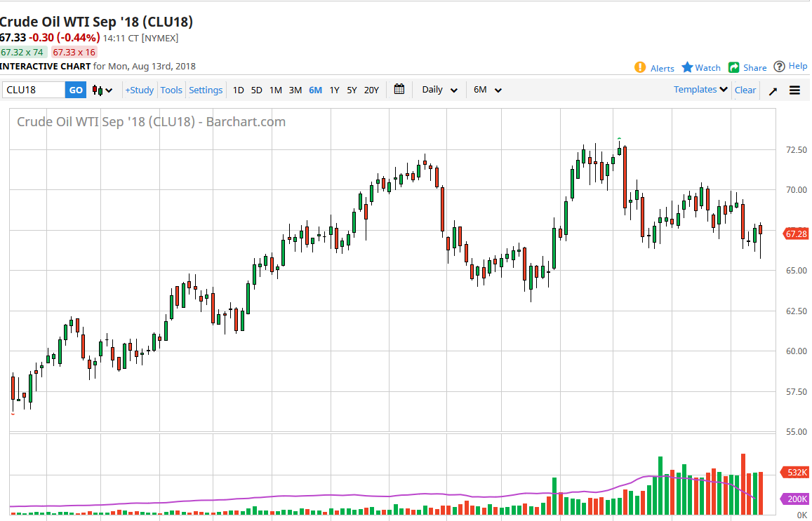Click the Clear link
The width and height of the screenshot is (812, 521).
click(745, 90)
